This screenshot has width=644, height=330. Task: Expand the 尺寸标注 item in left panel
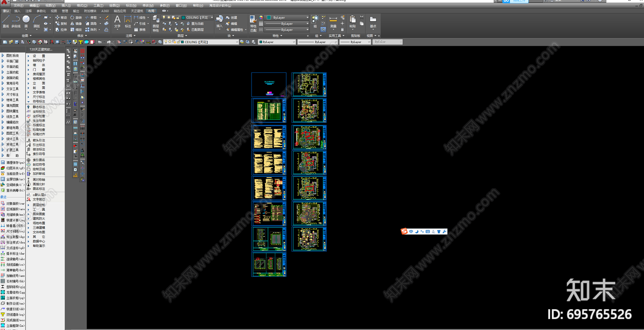[12, 94]
